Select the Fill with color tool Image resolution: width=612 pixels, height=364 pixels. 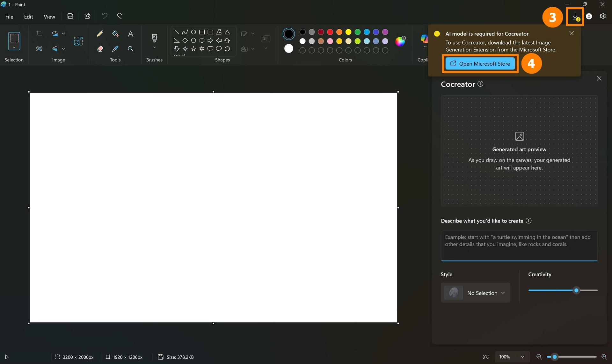[115, 33]
